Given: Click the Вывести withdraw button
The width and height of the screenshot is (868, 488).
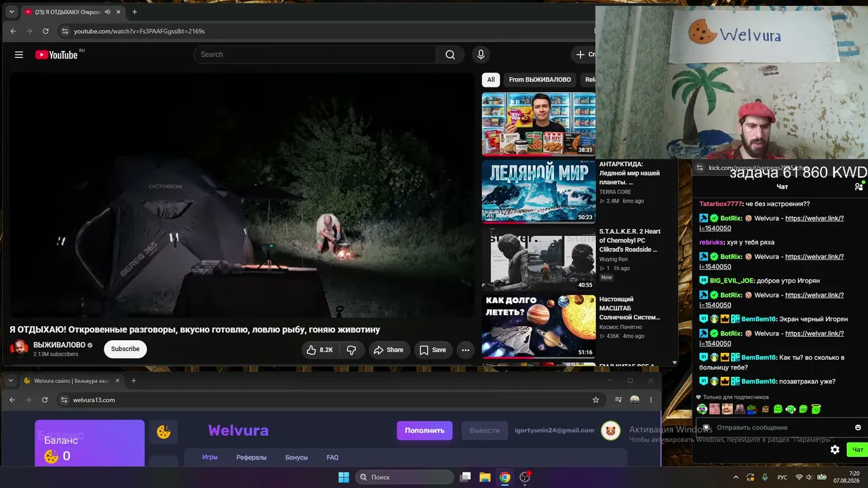Looking at the screenshot, I should point(485,430).
